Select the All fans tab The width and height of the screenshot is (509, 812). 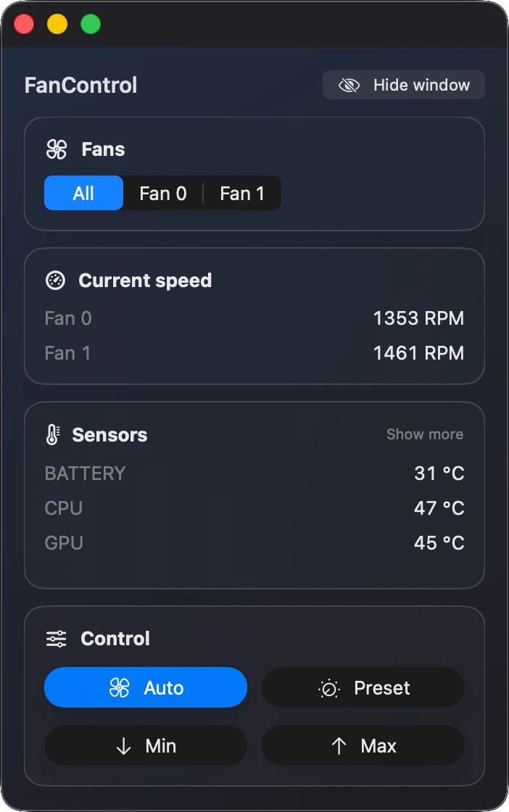tap(83, 193)
